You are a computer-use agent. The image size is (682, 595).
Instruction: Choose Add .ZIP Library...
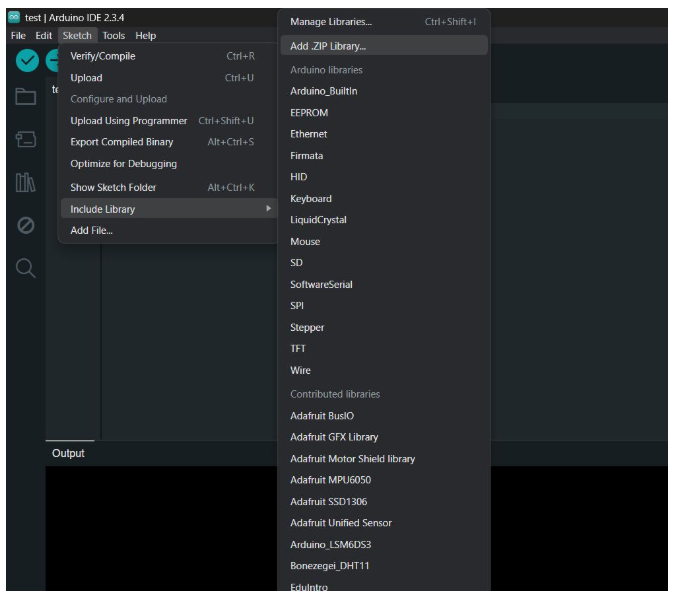tap(384, 46)
